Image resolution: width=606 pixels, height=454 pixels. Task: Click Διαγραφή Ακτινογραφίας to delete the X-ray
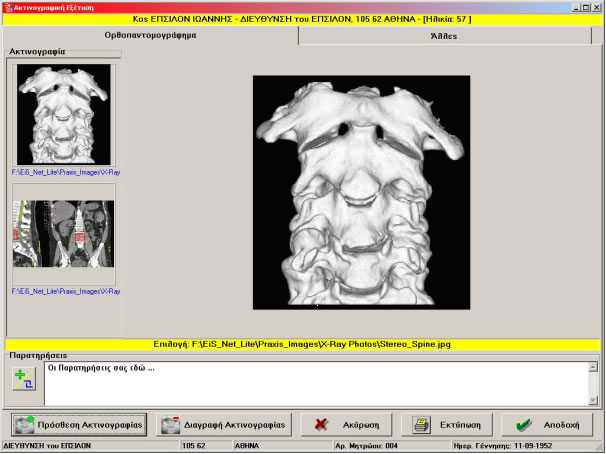(x=221, y=424)
